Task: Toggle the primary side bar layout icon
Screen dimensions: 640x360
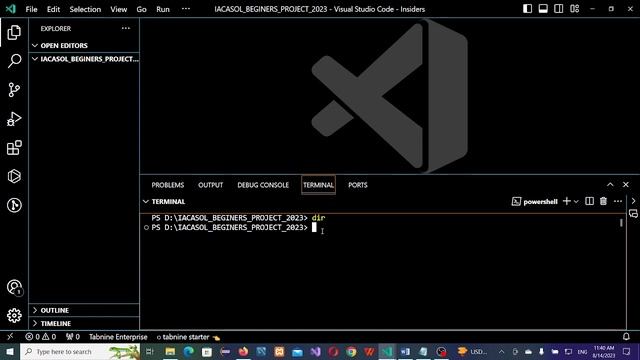Action: (527, 9)
